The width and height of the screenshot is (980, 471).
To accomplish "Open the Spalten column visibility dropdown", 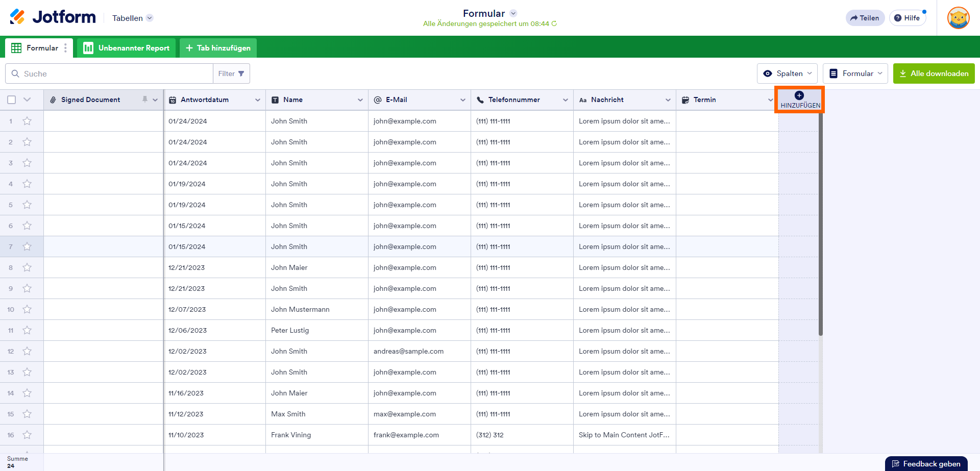I will coord(787,73).
